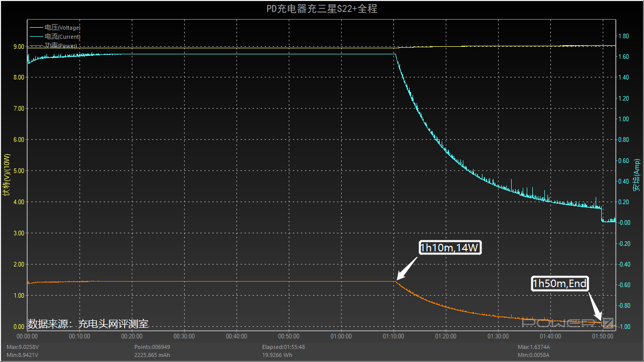Screen dimensions: 644x362
Task: Click the Min:8.9421V status readout
Action: [22, 355]
